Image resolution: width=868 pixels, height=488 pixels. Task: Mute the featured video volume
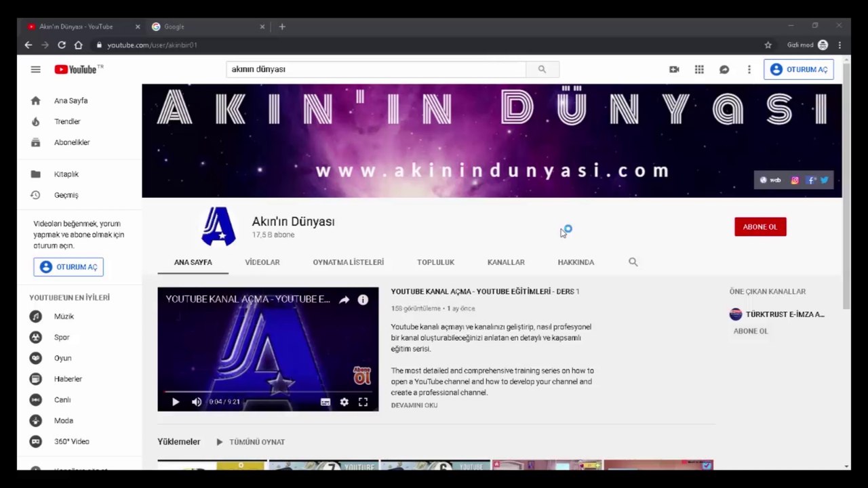click(197, 402)
